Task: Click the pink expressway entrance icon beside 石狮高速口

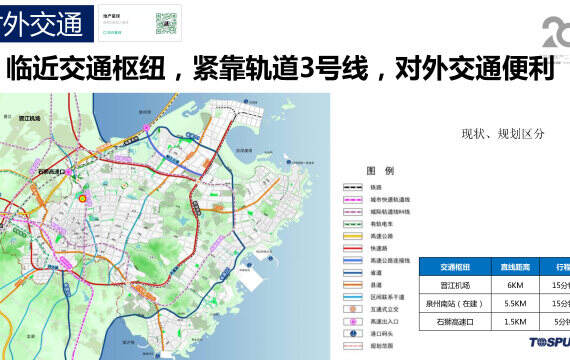Action: [x=69, y=172]
